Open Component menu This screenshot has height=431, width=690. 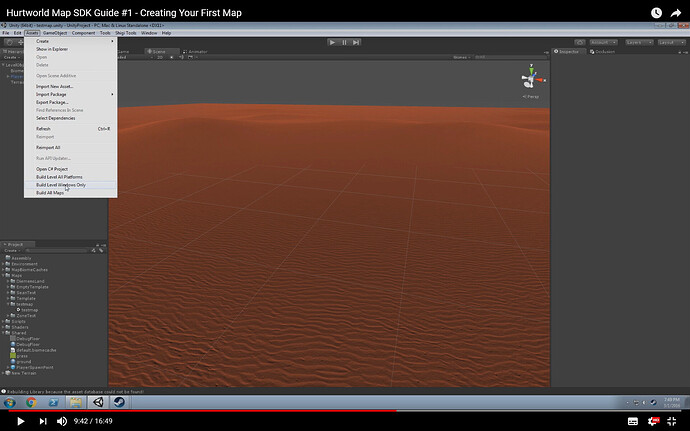point(83,33)
